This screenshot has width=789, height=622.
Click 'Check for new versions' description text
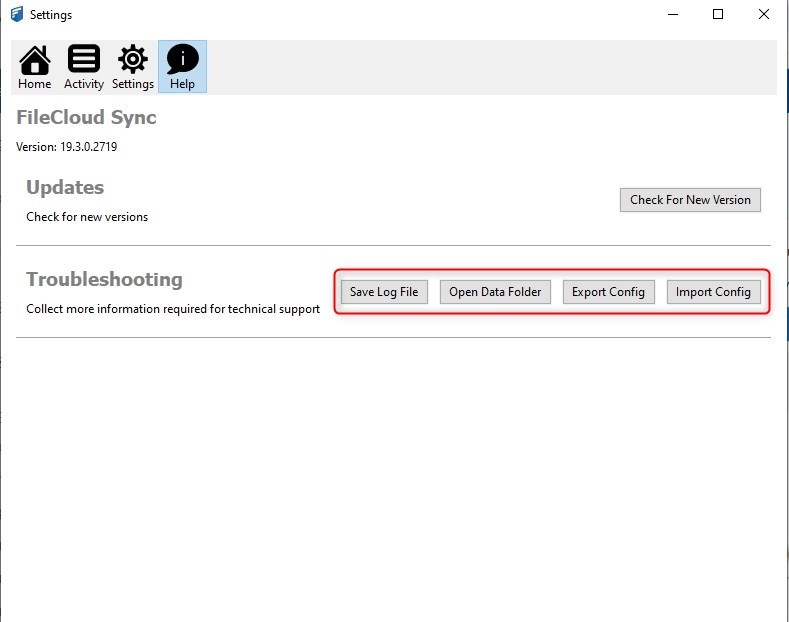(x=87, y=217)
